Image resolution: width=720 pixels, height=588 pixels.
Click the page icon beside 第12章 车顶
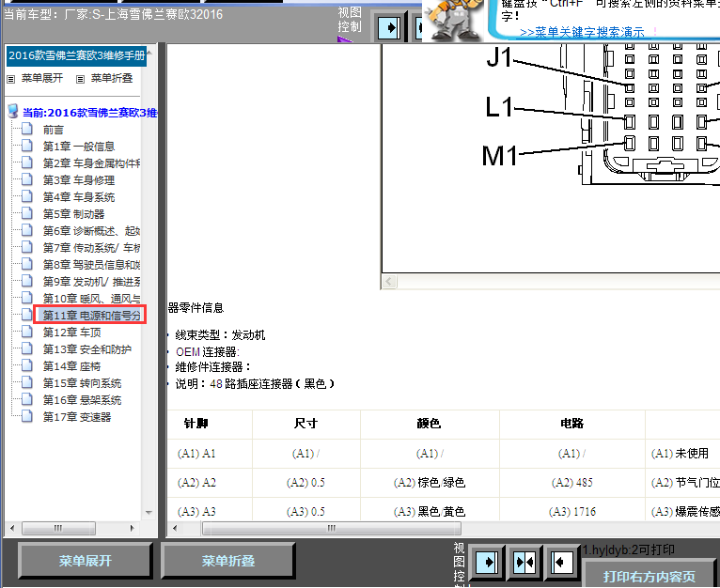pyautogui.click(x=27, y=332)
